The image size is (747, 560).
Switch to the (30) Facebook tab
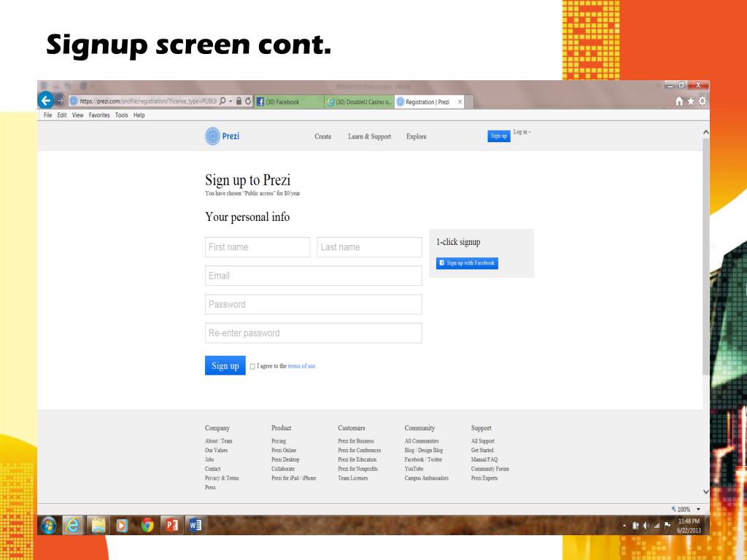(x=289, y=102)
